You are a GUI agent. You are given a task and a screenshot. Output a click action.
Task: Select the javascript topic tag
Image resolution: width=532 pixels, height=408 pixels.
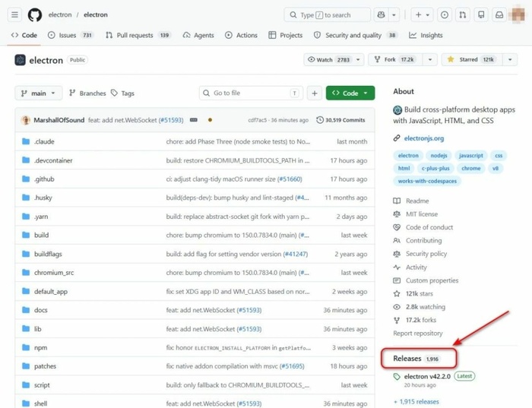471,156
